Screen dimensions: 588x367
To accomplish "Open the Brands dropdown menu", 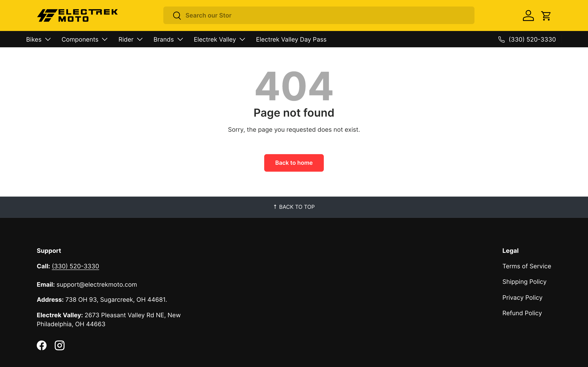I will (x=168, y=39).
